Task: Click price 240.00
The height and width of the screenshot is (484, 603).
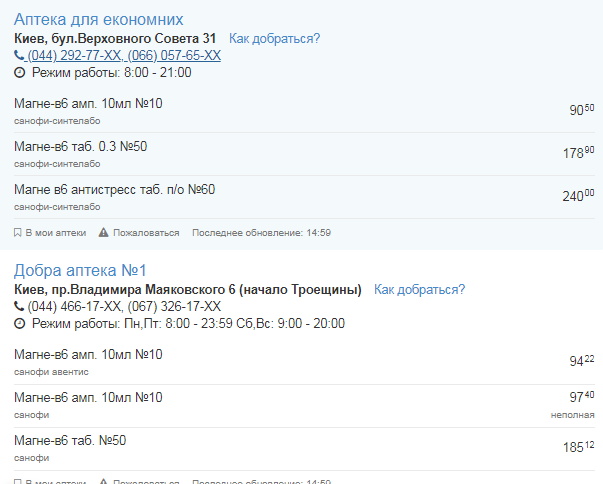Action: point(578,196)
